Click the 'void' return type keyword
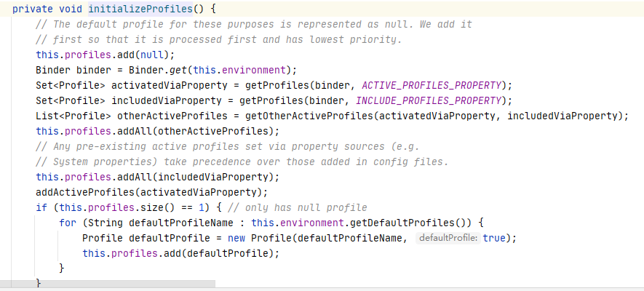The width and height of the screenshot is (644, 291). point(71,9)
